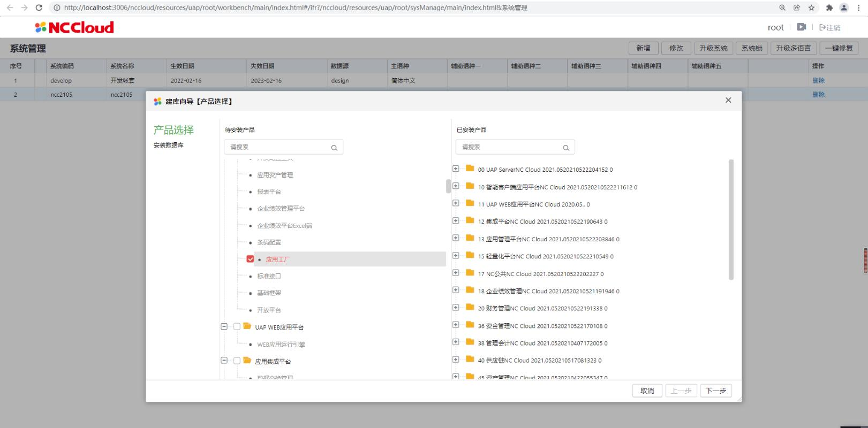
Task: Expand the 18 企业绩效管理 node
Action: click(456, 290)
